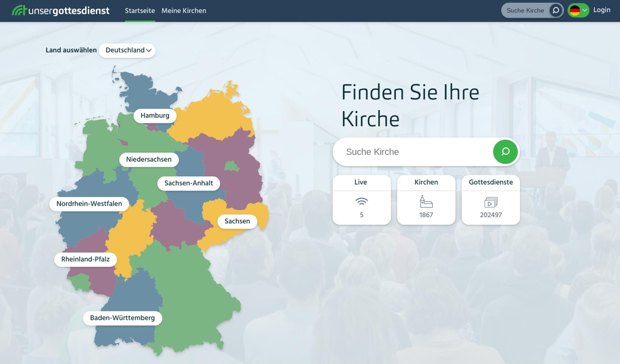This screenshot has height=364, width=620.
Task: Open the Kirchen card church icon
Action: pos(426,202)
